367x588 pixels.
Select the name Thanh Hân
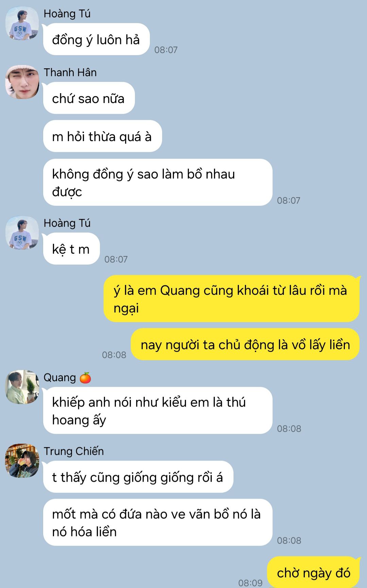tap(70, 72)
